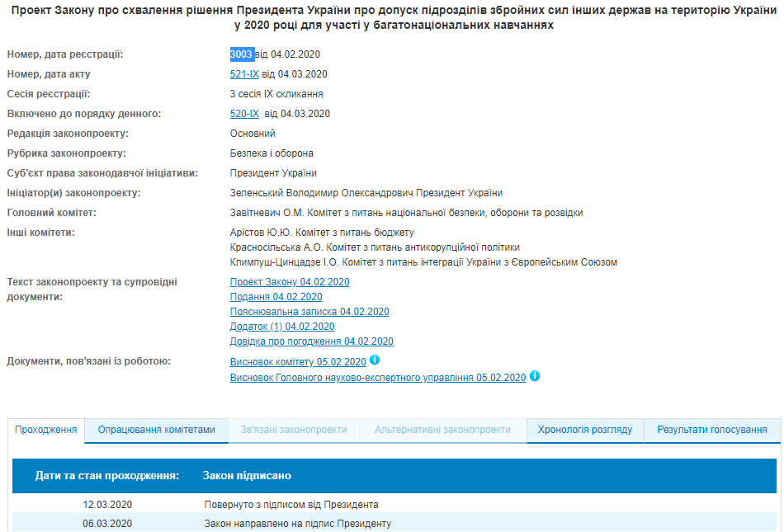
Task: View the Пояснювальна записка document
Action: (x=308, y=312)
